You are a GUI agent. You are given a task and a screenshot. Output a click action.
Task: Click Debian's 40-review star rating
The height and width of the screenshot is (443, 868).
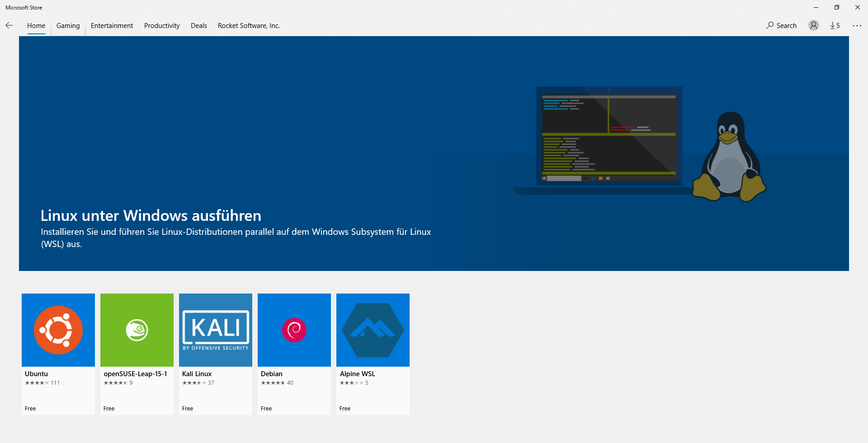[277, 383]
